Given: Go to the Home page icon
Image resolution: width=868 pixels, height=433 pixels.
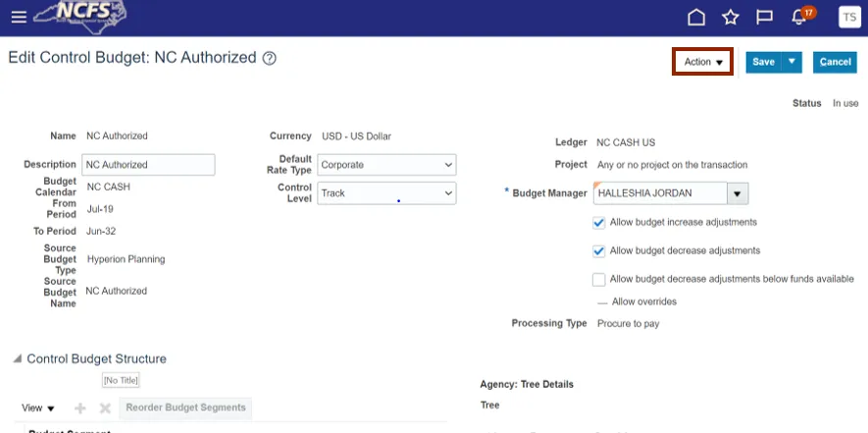Looking at the screenshot, I should click(696, 18).
